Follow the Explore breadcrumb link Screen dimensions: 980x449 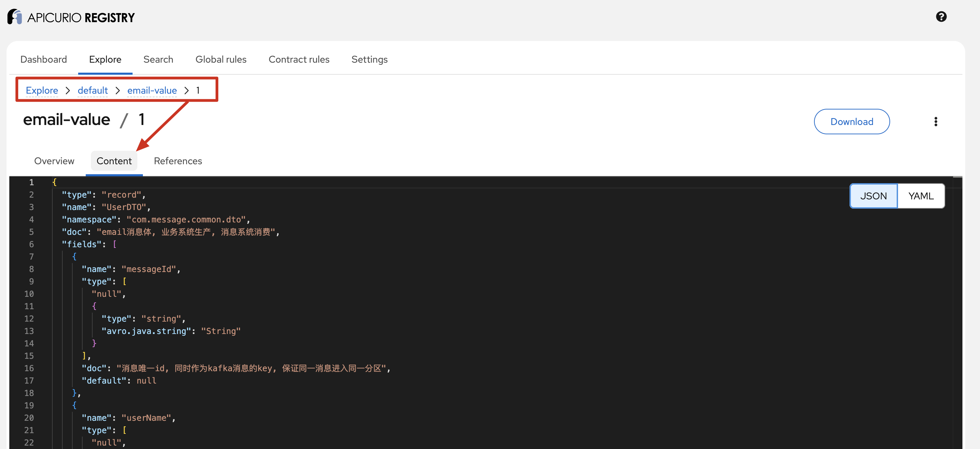pos(42,90)
